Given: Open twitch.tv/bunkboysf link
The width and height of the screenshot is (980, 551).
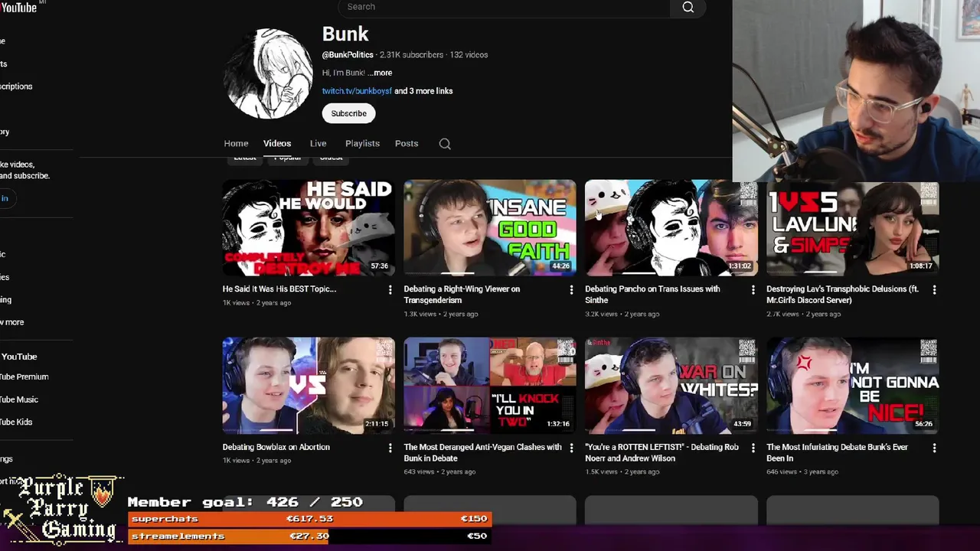Looking at the screenshot, I should click(x=357, y=91).
